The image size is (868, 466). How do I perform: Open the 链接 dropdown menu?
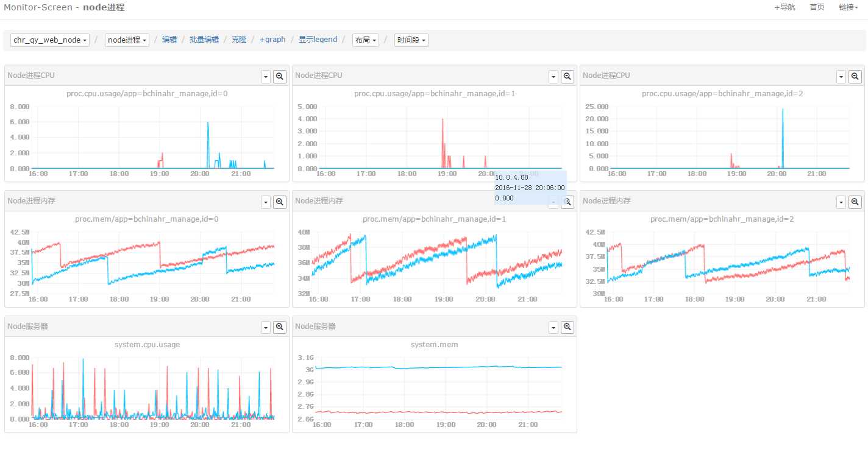pos(848,7)
